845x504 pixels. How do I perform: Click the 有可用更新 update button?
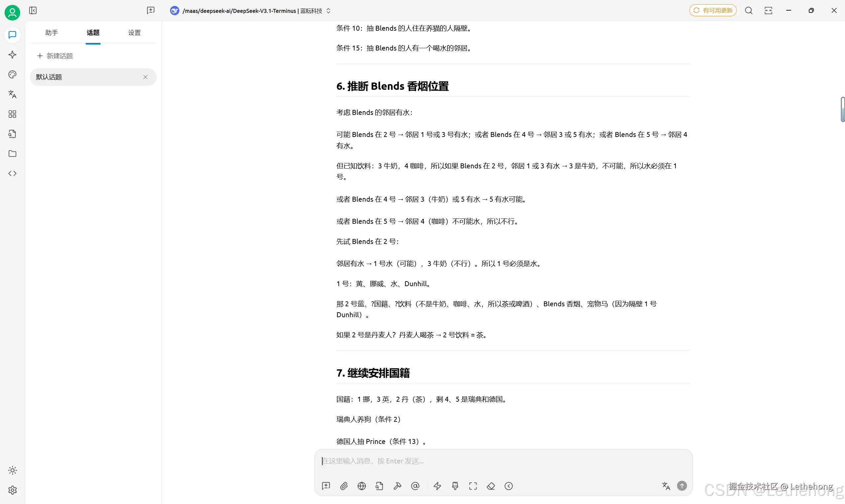click(x=713, y=10)
